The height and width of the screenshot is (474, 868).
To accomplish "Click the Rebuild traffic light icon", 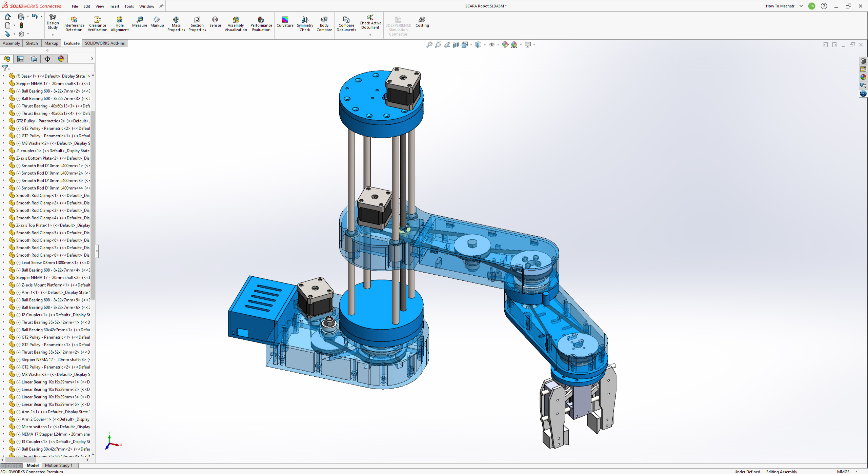I will pos(21,25).
